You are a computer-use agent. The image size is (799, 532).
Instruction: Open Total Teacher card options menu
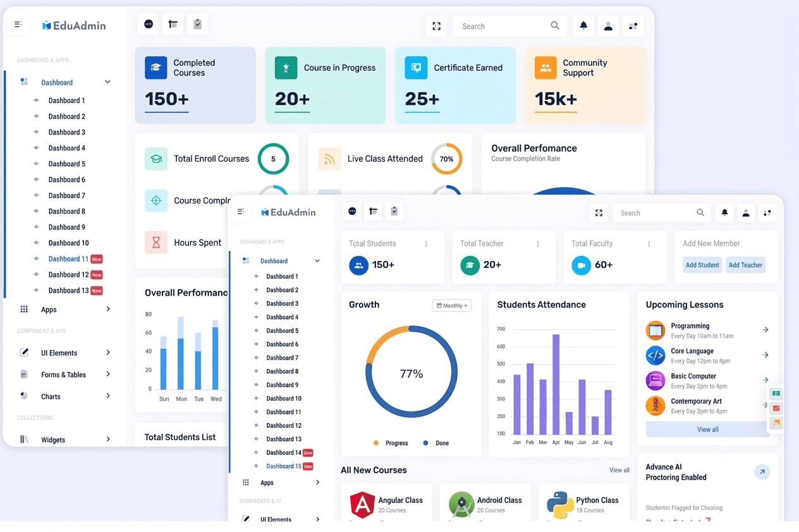pyautogui.click(x=538, y=244)
